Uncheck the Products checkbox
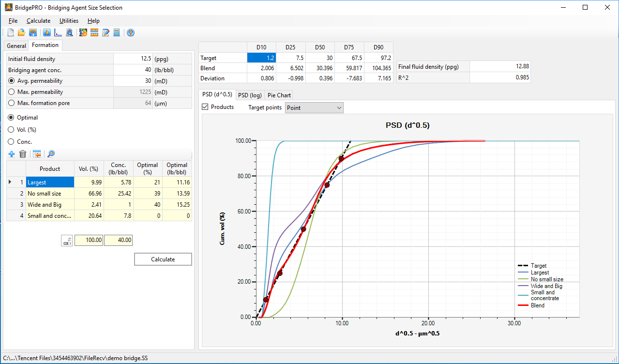The height and width of the screenshot is (364, 619). click(205, 107)
